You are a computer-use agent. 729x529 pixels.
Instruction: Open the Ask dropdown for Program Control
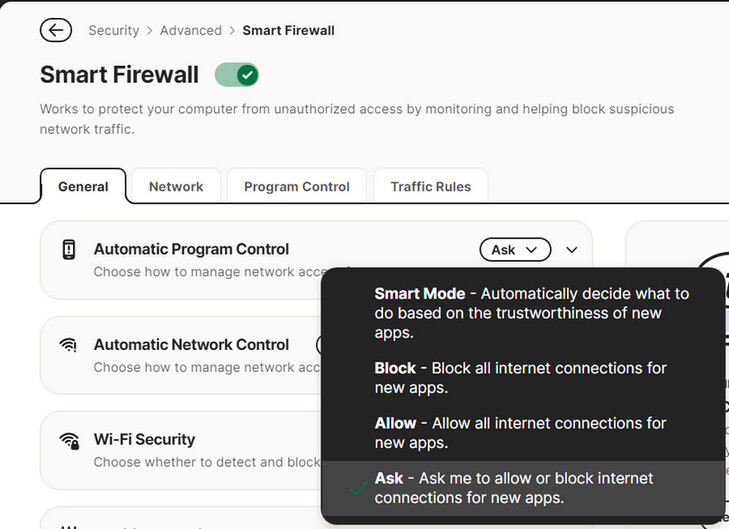tap(515, 250)
